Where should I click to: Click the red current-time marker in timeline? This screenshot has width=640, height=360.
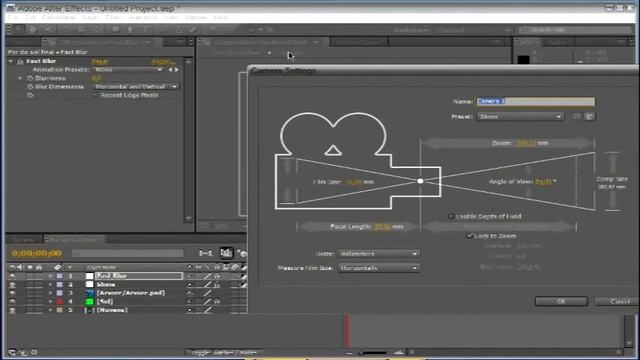coord(347,331)
